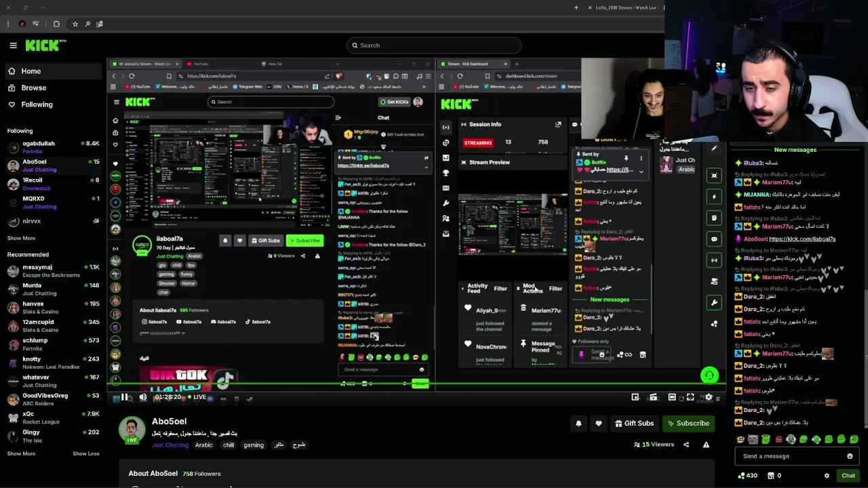Viewport: 868px width, 488px height.
Task: Click the green Chat send button
Action: [848, 476]
